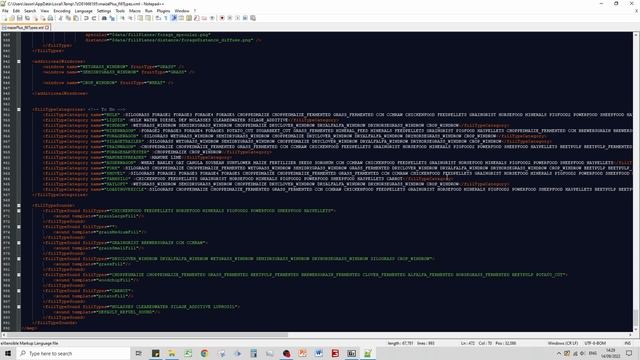
Task: Click the Close All toolbar icon
Action: pyautogui.click(x=43, y=18)
